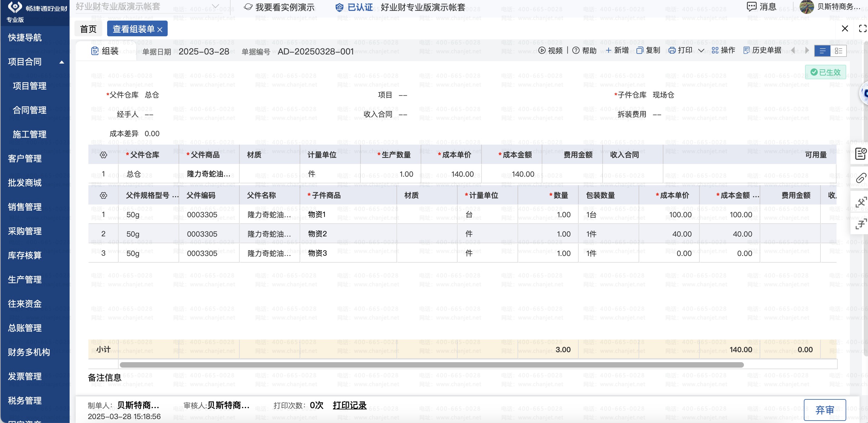Switch to detailed list layout view

838,51
